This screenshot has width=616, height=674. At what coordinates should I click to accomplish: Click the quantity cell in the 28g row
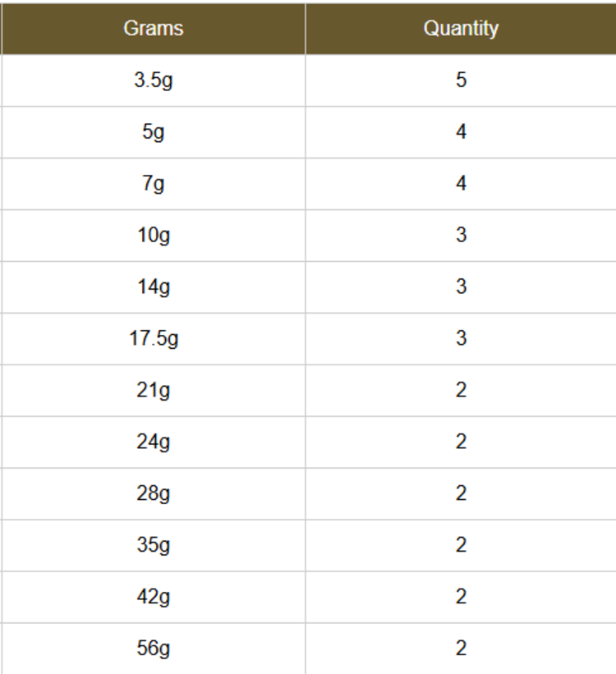click(461, 494)
